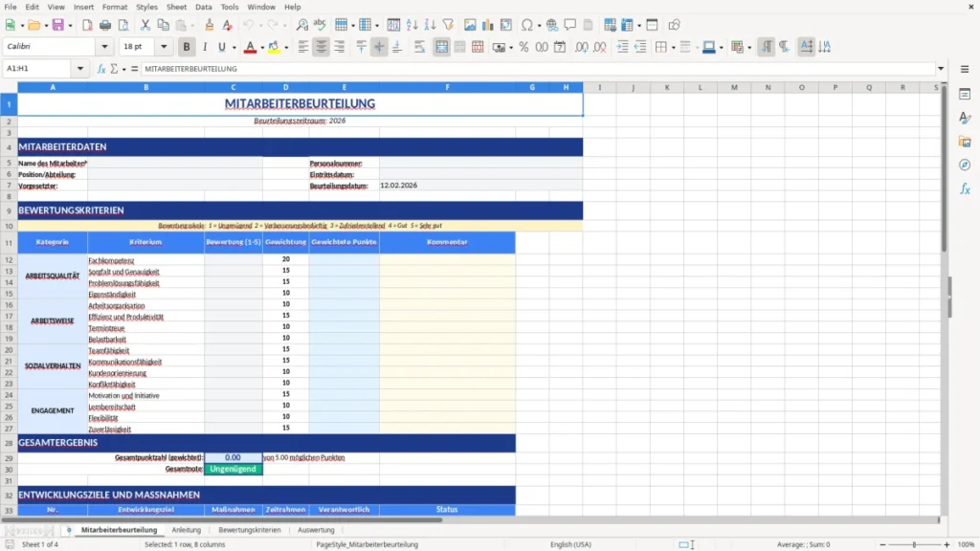Screen dimensions: 980x551
Task: Increase indent of cell contents
Action: tap(622, 47)
